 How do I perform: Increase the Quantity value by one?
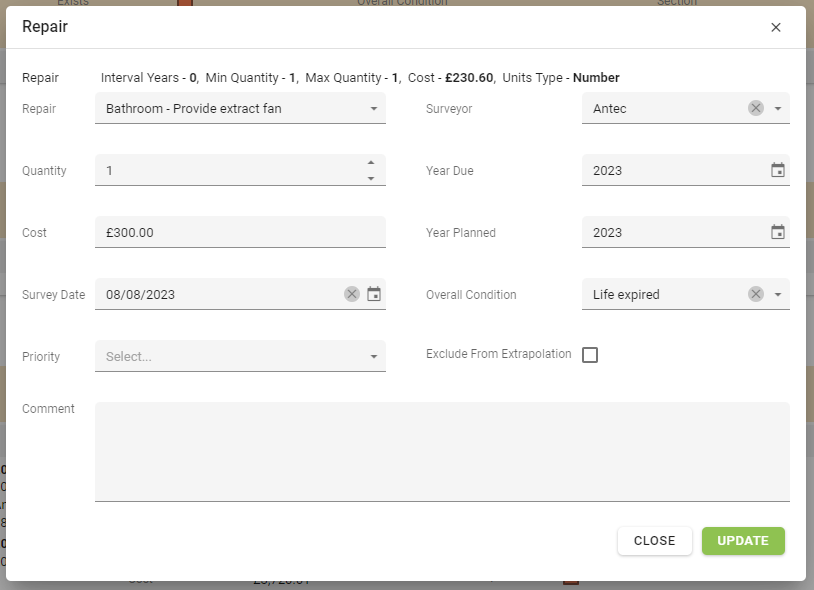pos(371,163)
